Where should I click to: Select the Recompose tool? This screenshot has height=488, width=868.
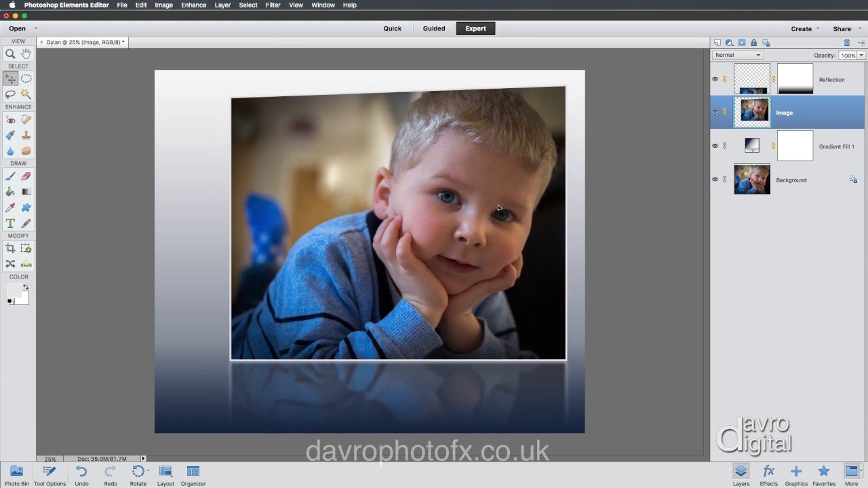click(26, 248)
